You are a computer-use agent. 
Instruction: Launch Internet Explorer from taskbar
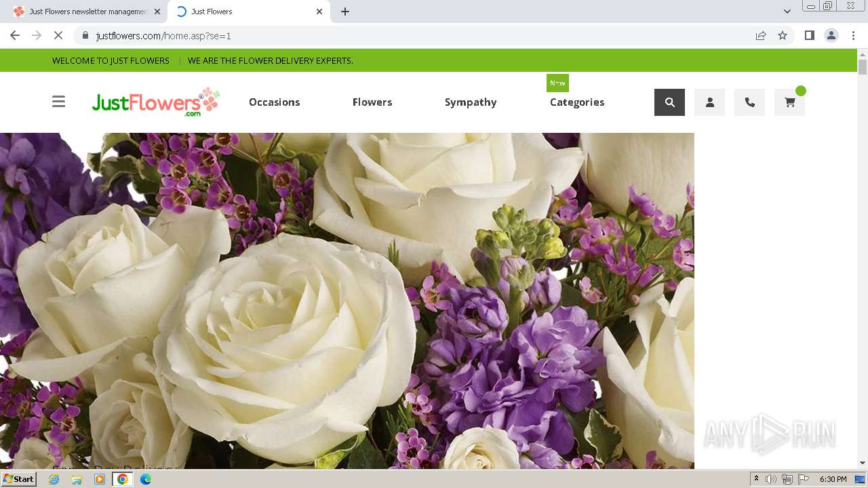pyautogui.click(x=54, y=479)
